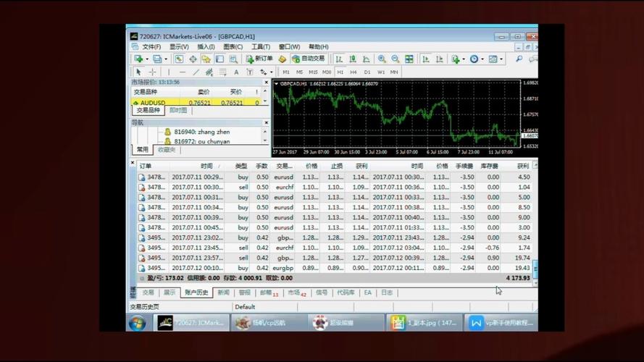Expand the templates dropdown arrow
This screenshot has height=362, width=644.
click(x=501, y=59)
